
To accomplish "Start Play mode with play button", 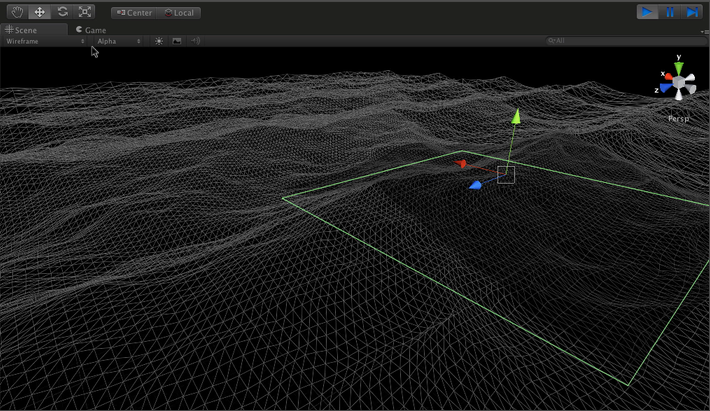I will tap(648, 12).
